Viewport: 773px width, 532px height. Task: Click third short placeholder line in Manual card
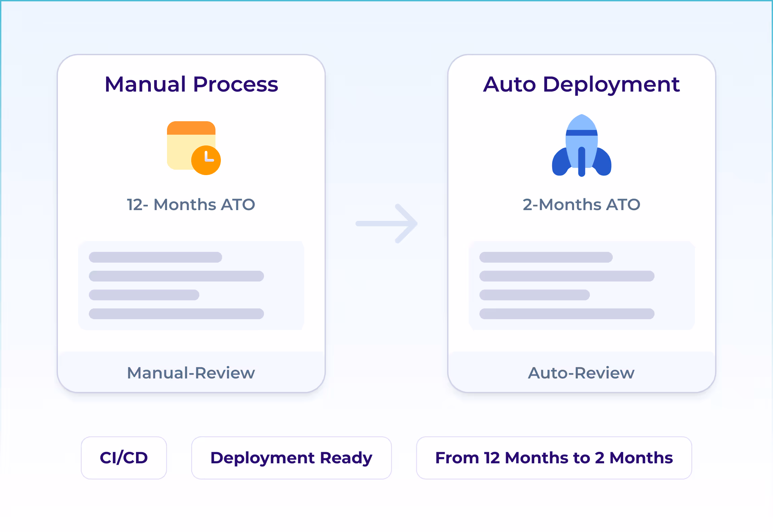tap(144, 295)
